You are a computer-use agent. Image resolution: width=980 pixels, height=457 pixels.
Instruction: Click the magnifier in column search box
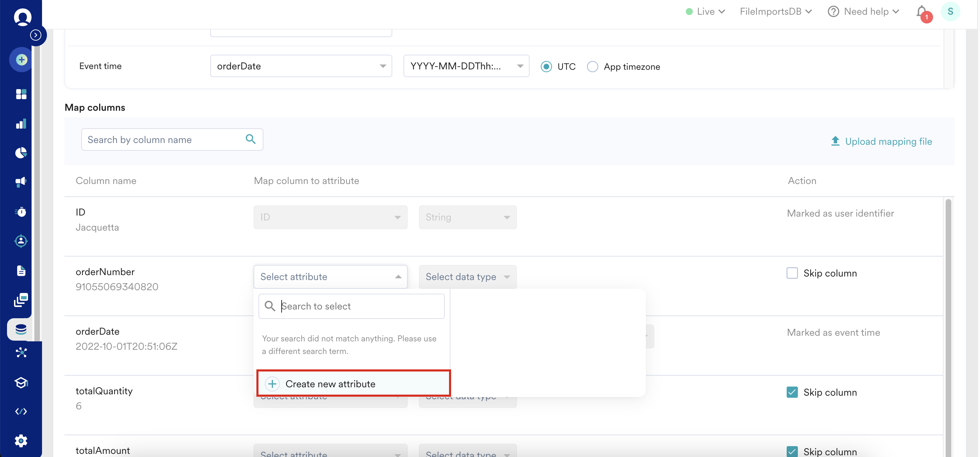click(250, 139)
